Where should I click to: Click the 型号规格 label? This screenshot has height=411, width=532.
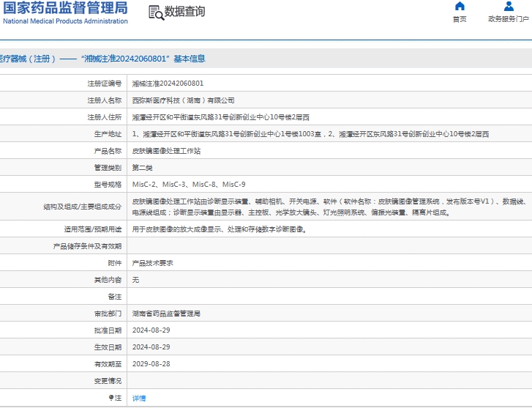pos(108,185)
